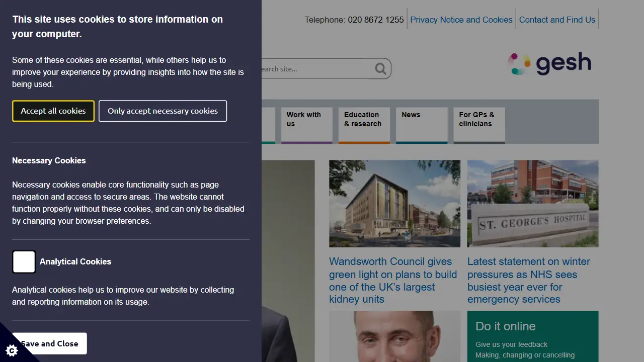Image resolution: width=644 pixels, height=362 pixels.
Task: Open Privacy Notice and Cookies link
Action: coord(461,20)
